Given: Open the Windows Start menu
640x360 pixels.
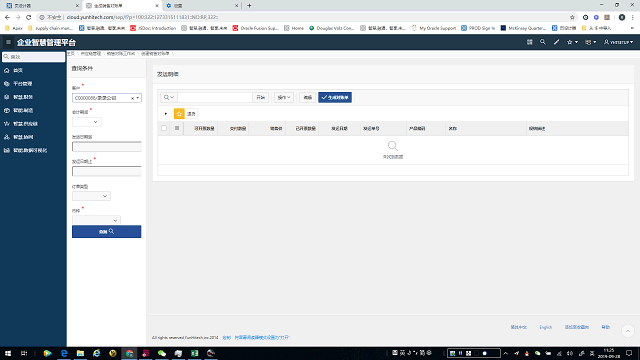Looking at the screenshot, I should pyautogui.click(x=8, y=353).
